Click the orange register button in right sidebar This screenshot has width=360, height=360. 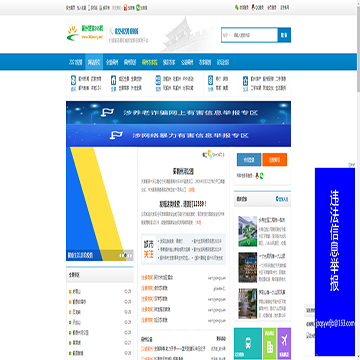[x=275, y=160]
